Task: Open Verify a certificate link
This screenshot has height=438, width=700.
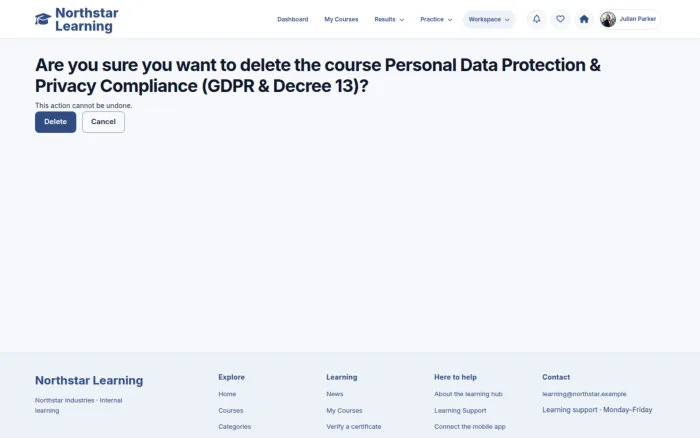Action: point(354,426)
